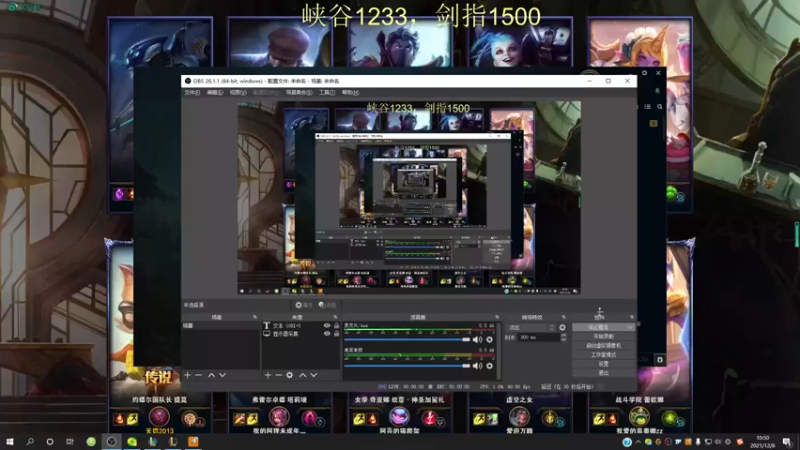Pop out the Sources dock panel
Screen dimensions: 800x450
pyautogui.click(x=335, y=317)
